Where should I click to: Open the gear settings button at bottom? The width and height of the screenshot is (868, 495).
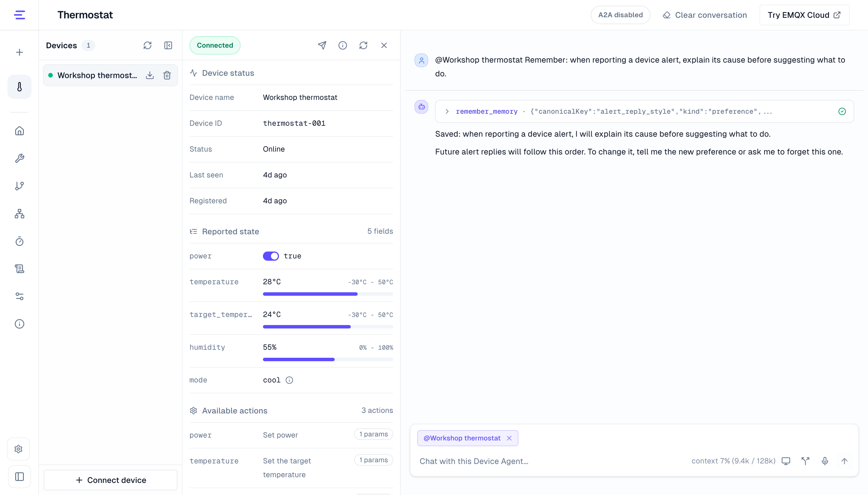pyautogui.click(x=19, y=449)
